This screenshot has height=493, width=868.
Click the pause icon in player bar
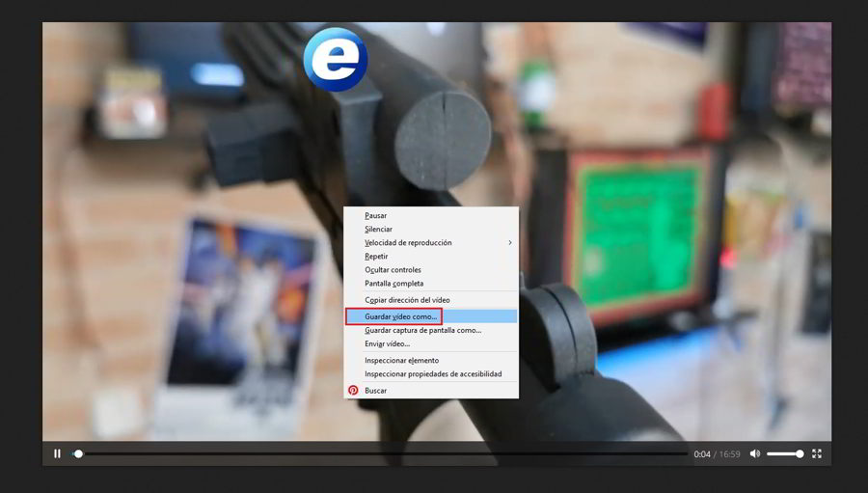57,453
